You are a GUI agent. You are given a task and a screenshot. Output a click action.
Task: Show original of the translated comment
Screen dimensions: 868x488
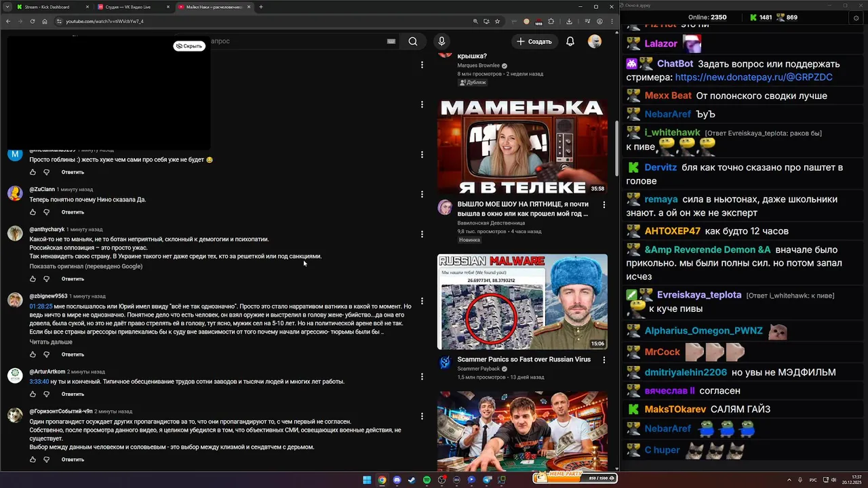pos(86,266)
